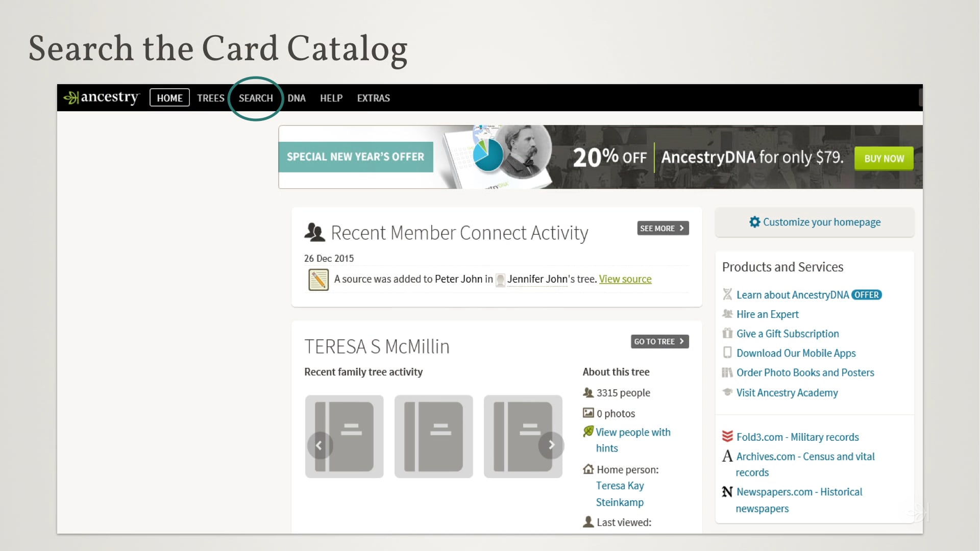This screenshot has width=980, height=551.
Task: Toggle the HOME navigation tab
Action: 169,97
